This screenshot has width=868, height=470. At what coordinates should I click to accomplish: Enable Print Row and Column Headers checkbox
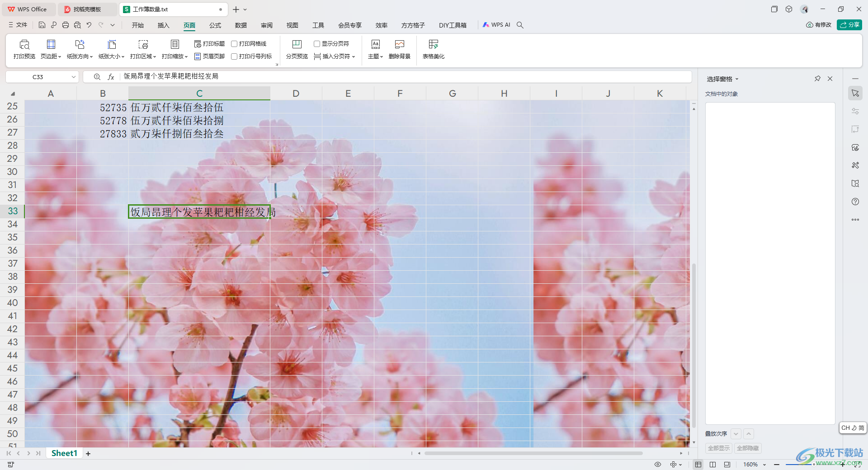coord(234,56)
